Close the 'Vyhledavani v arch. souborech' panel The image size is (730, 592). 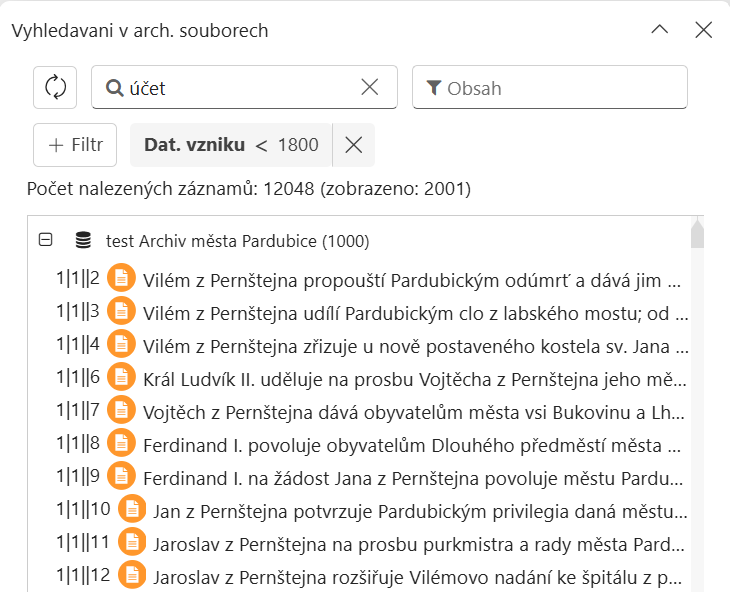[x=703, y=30]
